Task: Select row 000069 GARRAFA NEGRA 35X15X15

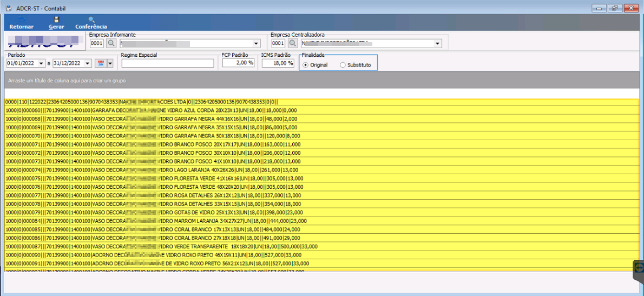Action: [321, 127]
